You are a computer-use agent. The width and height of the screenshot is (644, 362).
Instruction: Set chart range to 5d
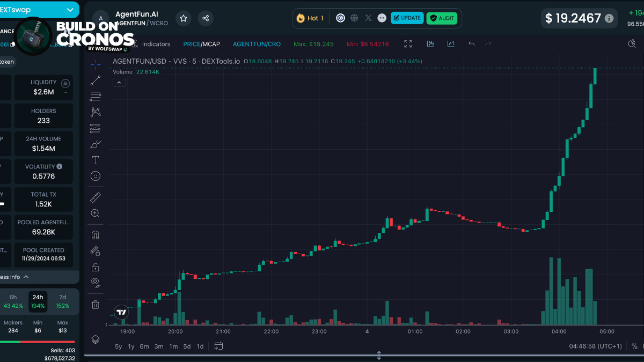click(x=187, y=346)
